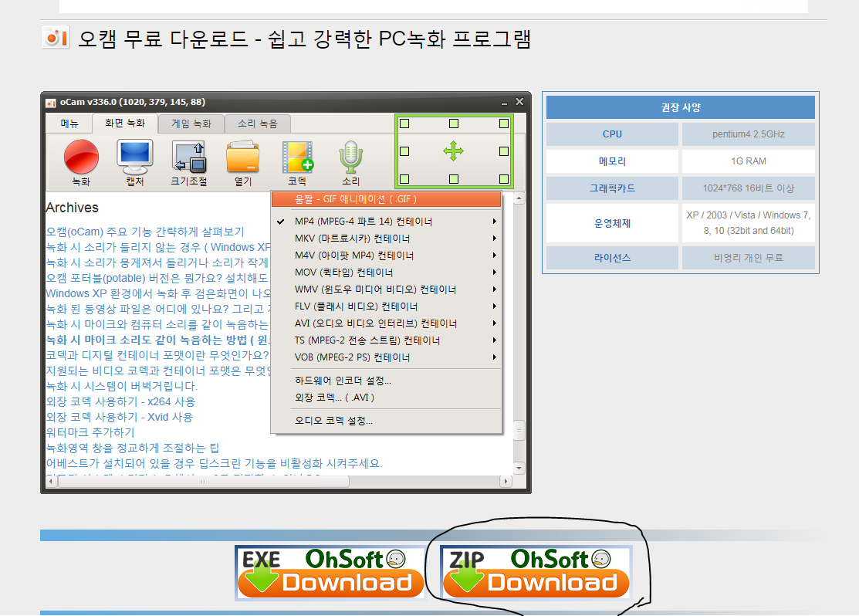The height and width of the screenshot is (616, 859).
Task: Click the Open folder icon
Action: [242, 157]
